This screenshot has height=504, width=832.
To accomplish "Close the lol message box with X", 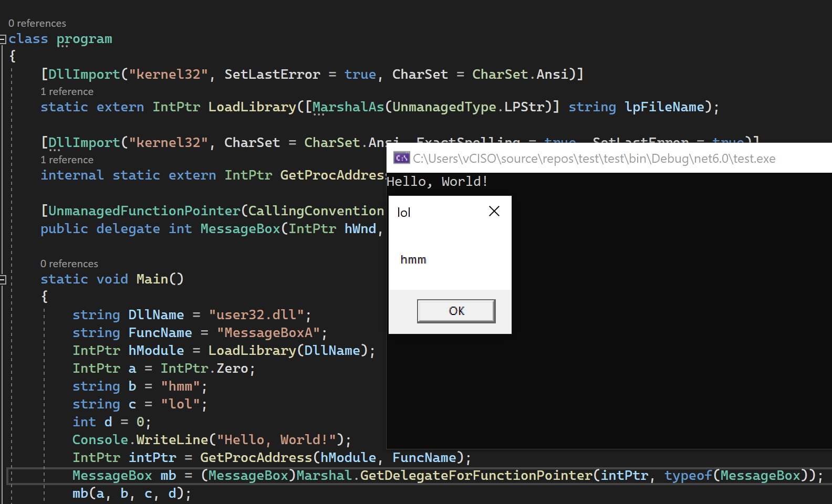I will (494, 211).
